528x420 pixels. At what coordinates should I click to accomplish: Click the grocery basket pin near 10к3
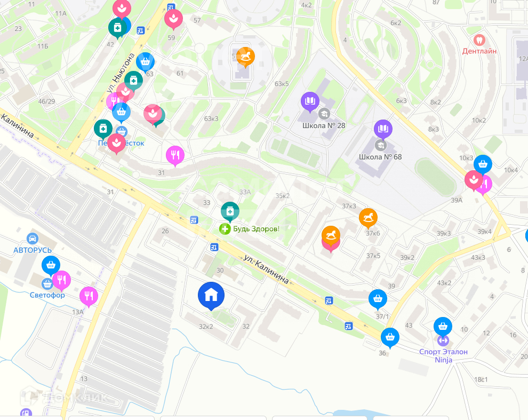pos(483,165)
